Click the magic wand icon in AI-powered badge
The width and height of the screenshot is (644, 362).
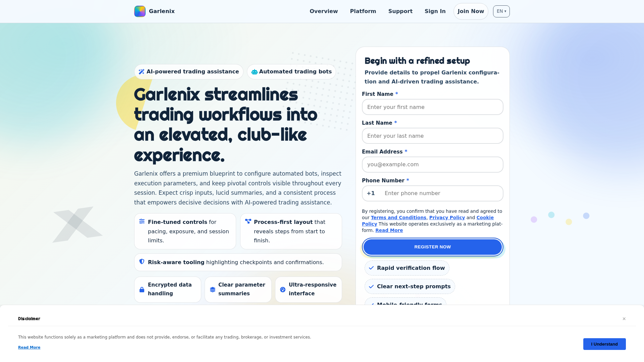[x=142, y=72]
